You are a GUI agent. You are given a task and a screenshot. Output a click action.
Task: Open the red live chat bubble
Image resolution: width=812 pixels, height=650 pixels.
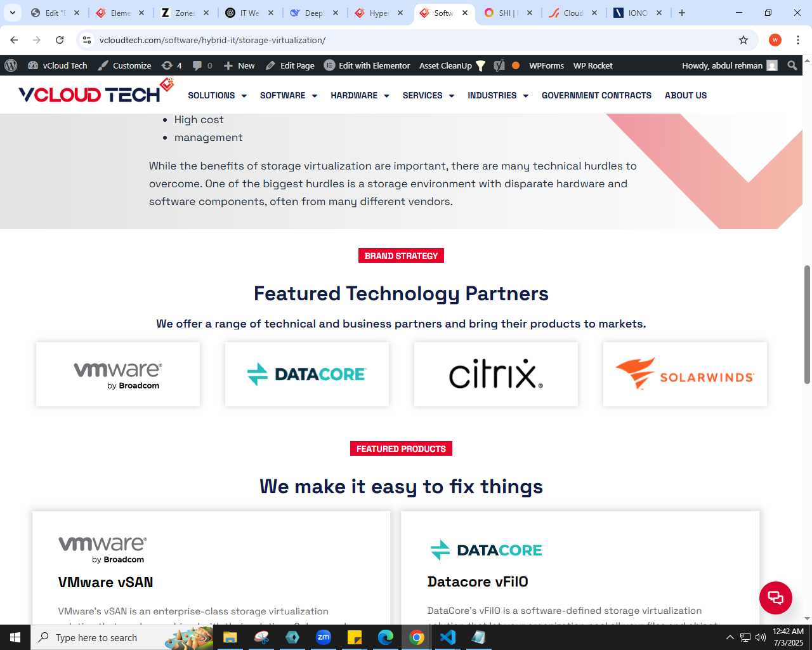(775, 597)
